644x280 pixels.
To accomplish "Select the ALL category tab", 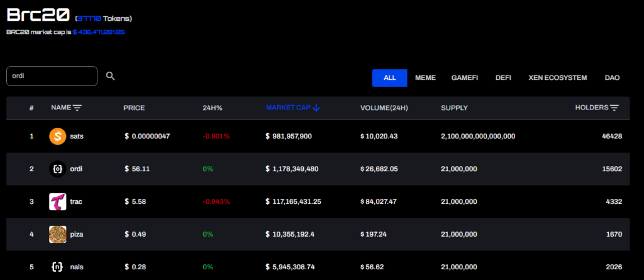I will (x=390, y=78).
